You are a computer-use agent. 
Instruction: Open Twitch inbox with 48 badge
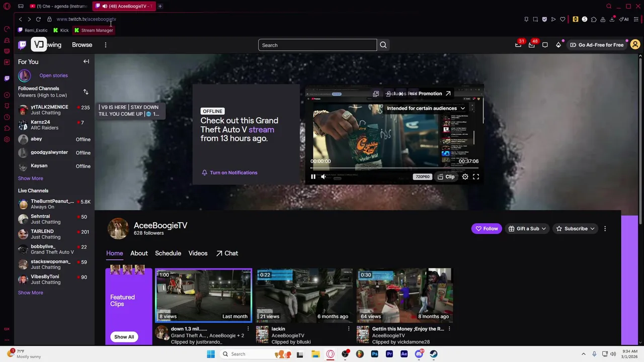point(532,45)
